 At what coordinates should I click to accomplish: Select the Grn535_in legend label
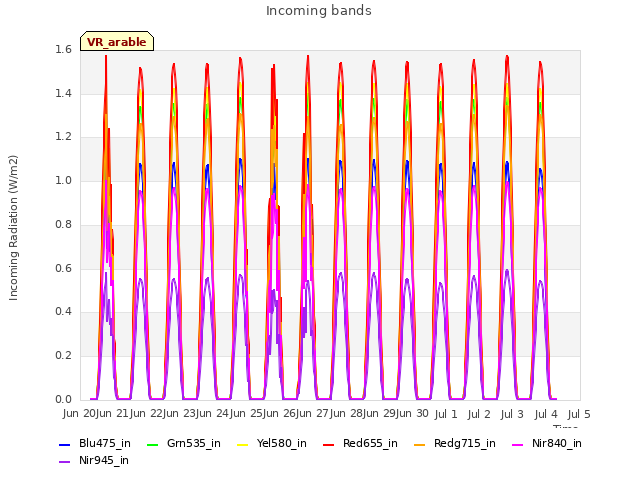[194, 444]
